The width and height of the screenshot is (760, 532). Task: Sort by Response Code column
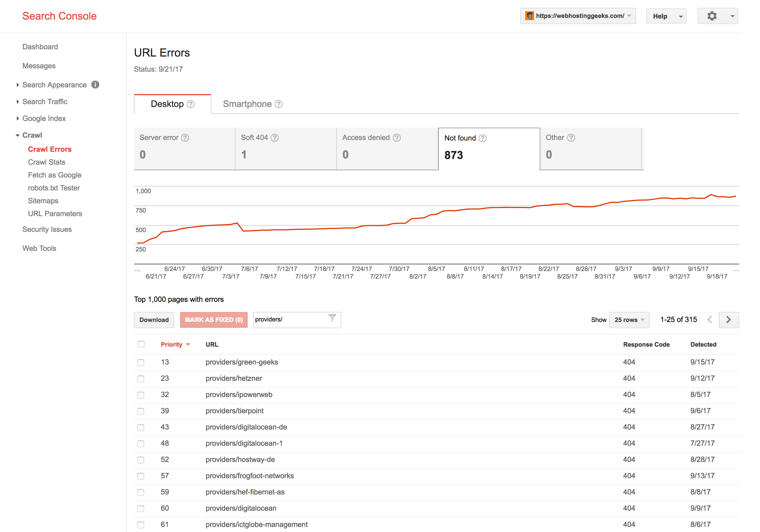[646, 344]
